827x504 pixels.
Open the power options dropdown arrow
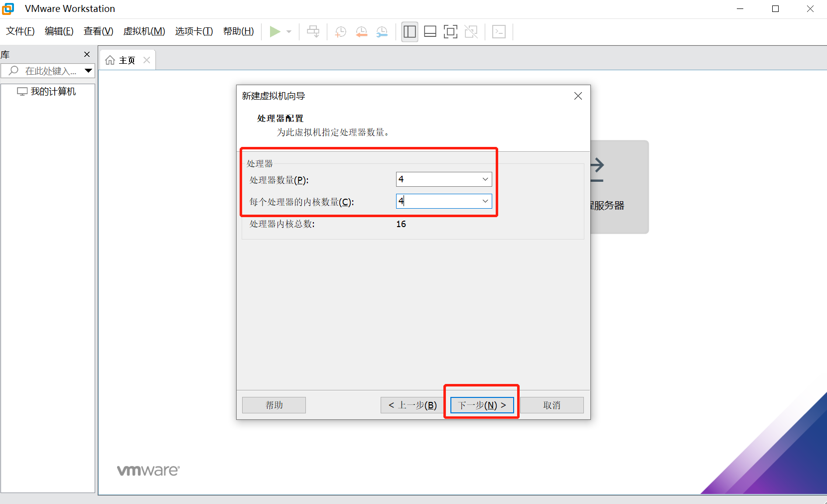pos(289,32)
